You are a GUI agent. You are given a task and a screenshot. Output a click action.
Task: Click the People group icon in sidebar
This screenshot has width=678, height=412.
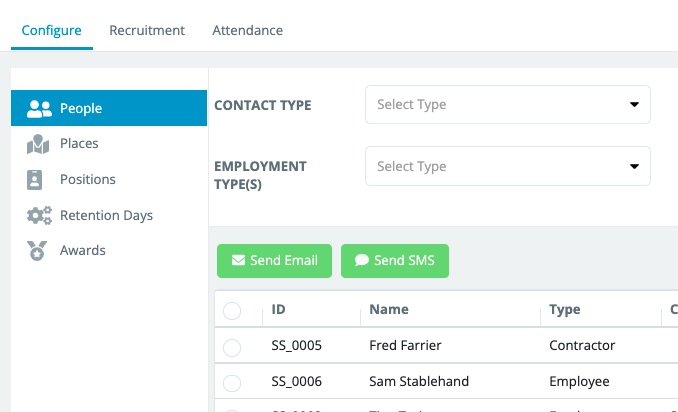[x=39, y=108]
